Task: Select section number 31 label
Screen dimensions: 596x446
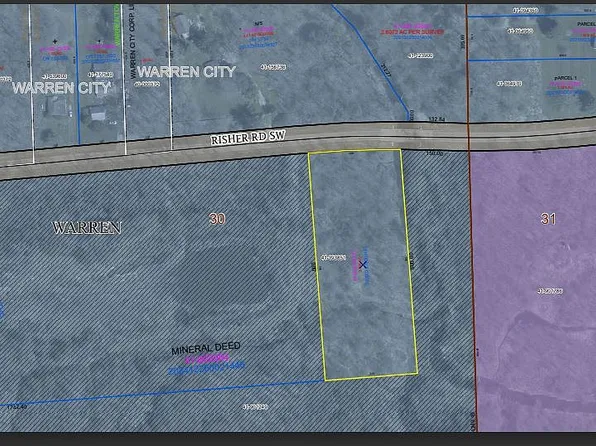Action: pyautogui.click(x=548, y=219)
